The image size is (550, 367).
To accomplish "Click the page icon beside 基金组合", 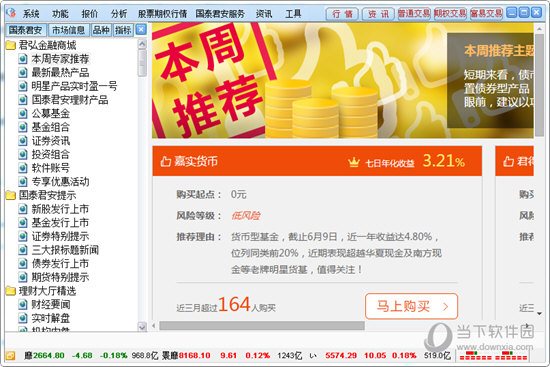I will pyautogui.click(x=23, y=127).
